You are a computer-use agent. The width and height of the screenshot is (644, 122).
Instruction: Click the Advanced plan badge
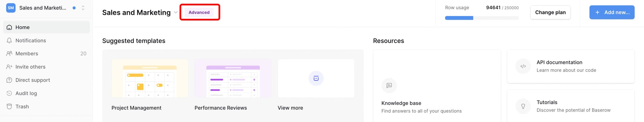[199, 12]
